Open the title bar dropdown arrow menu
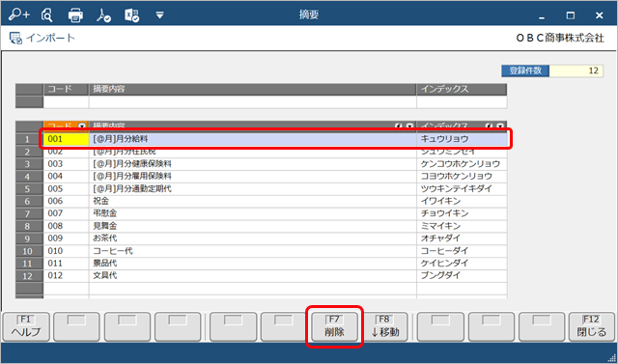 pos(159,15)
